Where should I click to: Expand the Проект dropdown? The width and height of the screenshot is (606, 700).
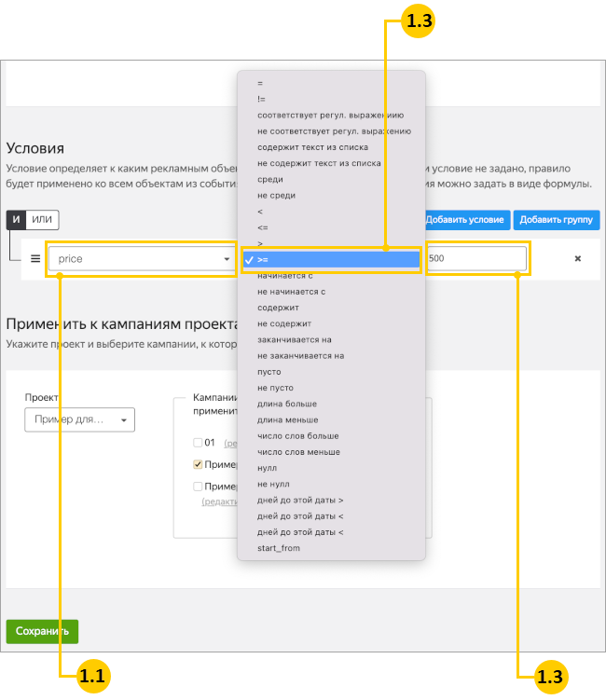[x=79, y=419]
